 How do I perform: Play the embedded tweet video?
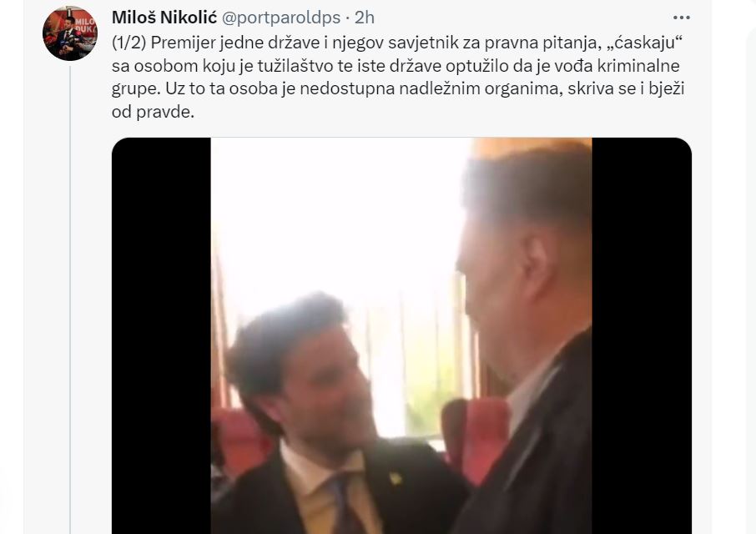pyautogui.click(x=401, y=336)
